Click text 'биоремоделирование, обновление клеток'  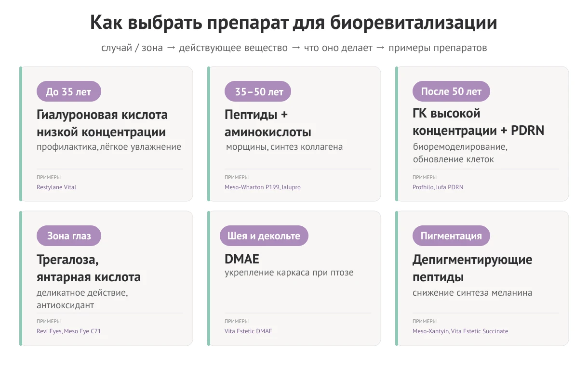tap(460, 153)
